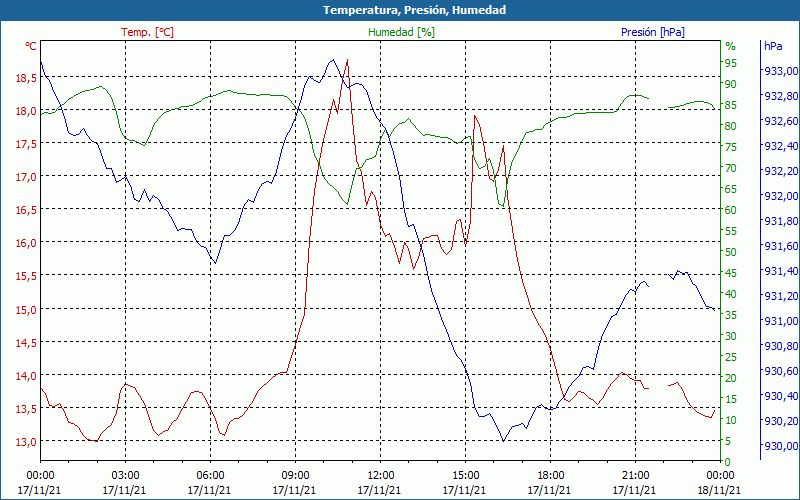The height and width of the screenshot is (500, 800).
Task: Select the blue 'Presión [hPa]' legend label
Action: coord(653,32)
